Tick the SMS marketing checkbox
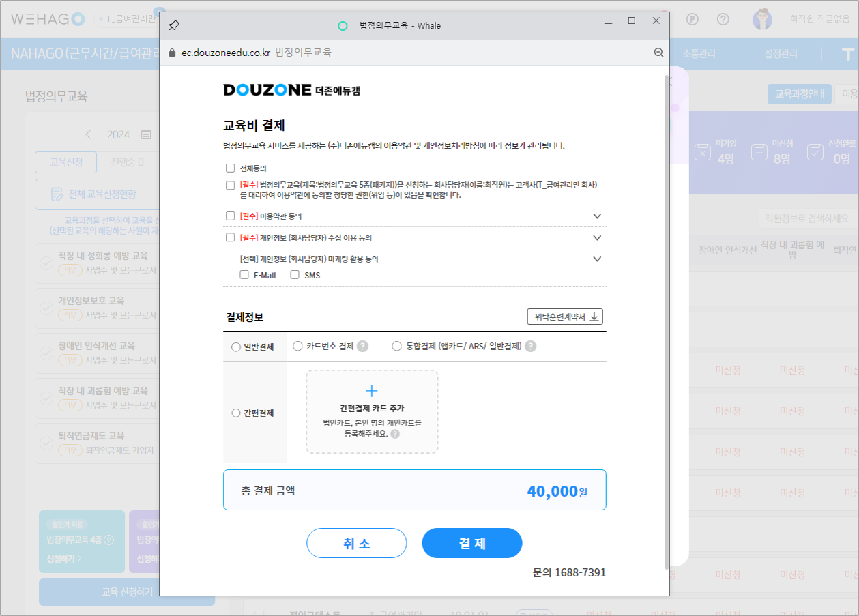 (x=295, y=275)
